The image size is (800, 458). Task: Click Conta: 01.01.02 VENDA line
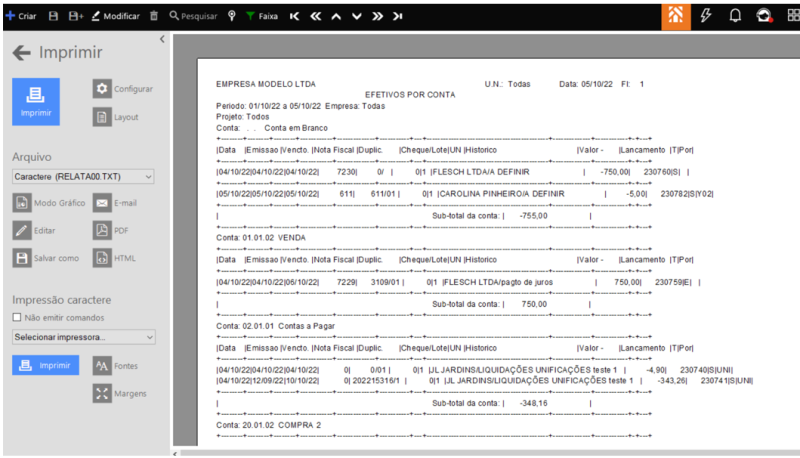261,238
